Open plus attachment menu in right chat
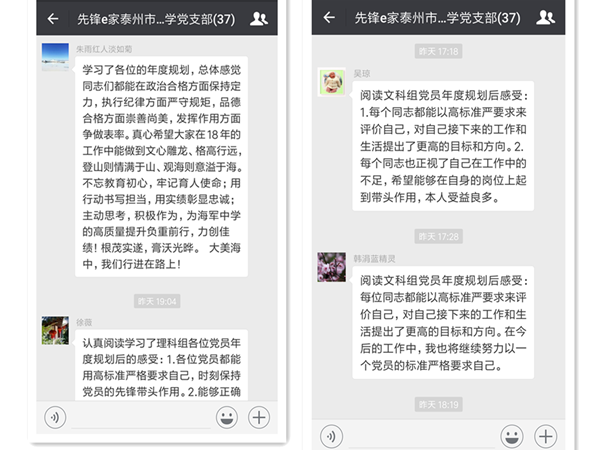This screenshot has width=600, height=450. point(546,436)
